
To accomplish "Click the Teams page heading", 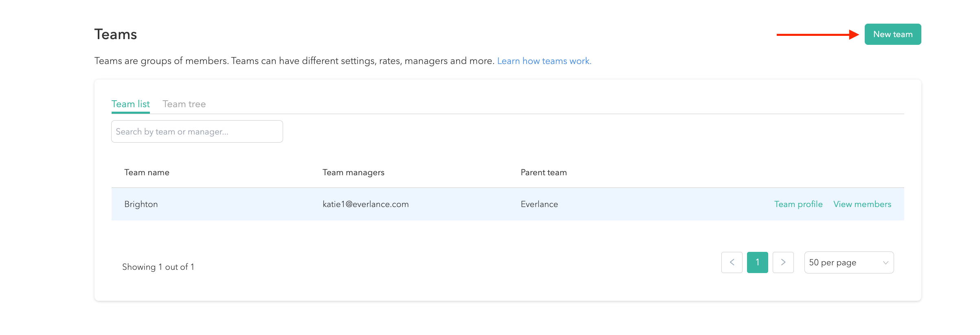I will click(116, 35).
